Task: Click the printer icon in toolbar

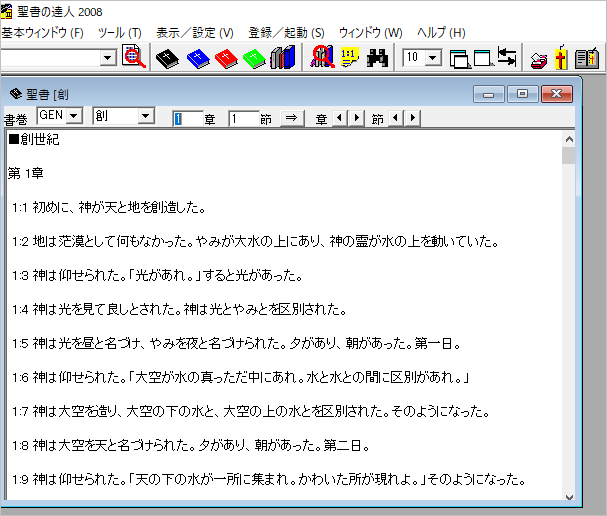Action: pos(538,60)
